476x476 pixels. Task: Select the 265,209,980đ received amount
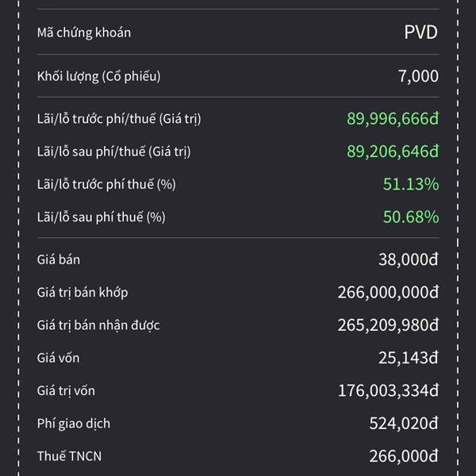pos(388,325)
